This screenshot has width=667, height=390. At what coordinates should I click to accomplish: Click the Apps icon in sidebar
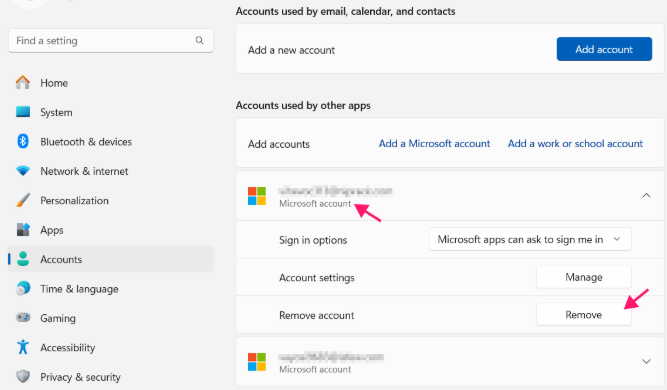23,230
